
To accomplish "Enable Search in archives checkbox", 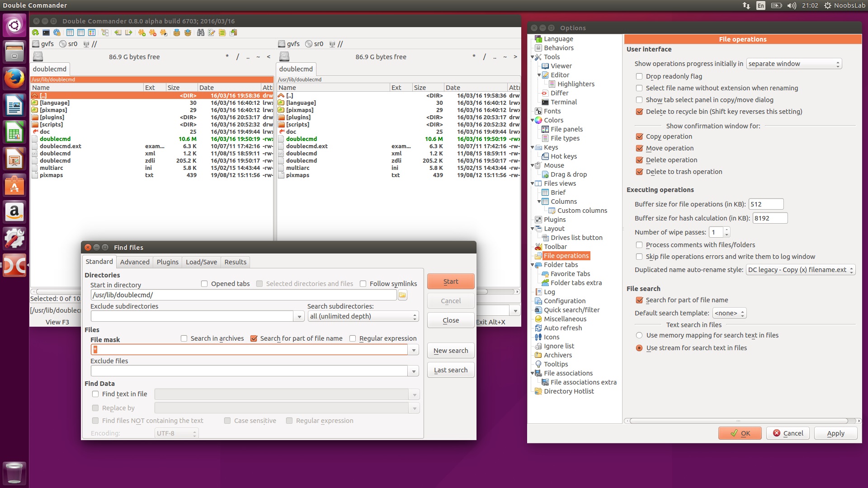I will click(184, 338).
